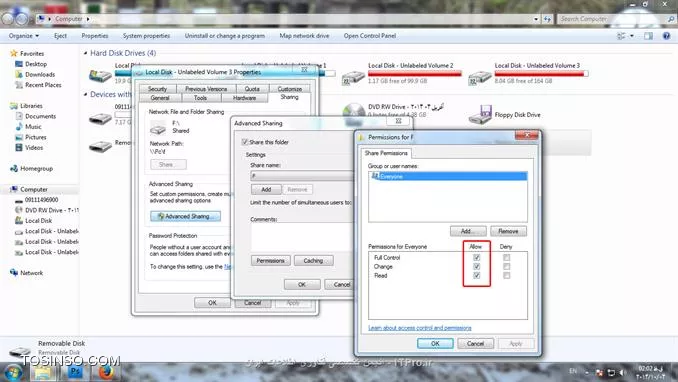Click Add button in Permissions dialog
The width and height of the screenshot is (678, 382).
click(x=468, y=231)
